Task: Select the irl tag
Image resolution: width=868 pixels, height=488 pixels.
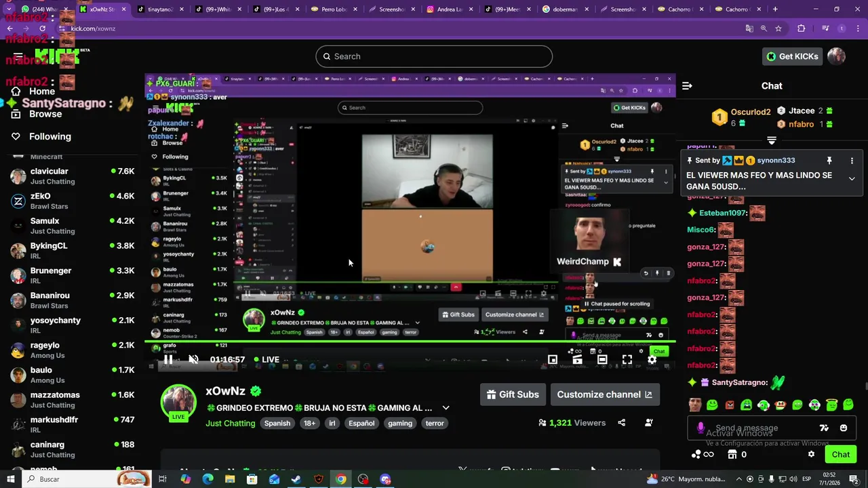Action: 332,423
